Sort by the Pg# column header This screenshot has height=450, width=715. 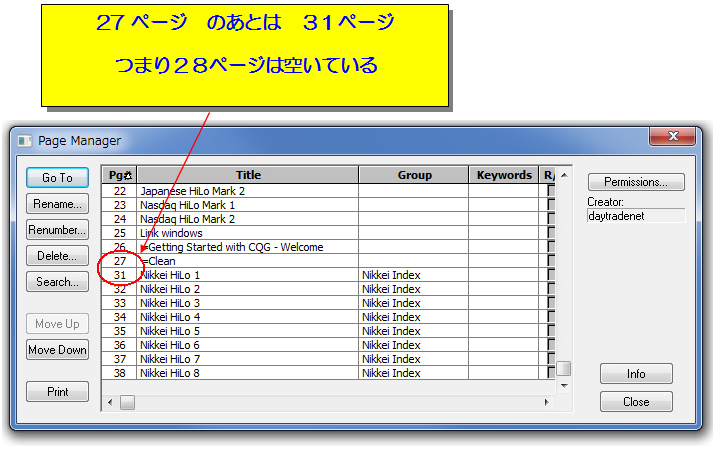(x=119, y=175)
